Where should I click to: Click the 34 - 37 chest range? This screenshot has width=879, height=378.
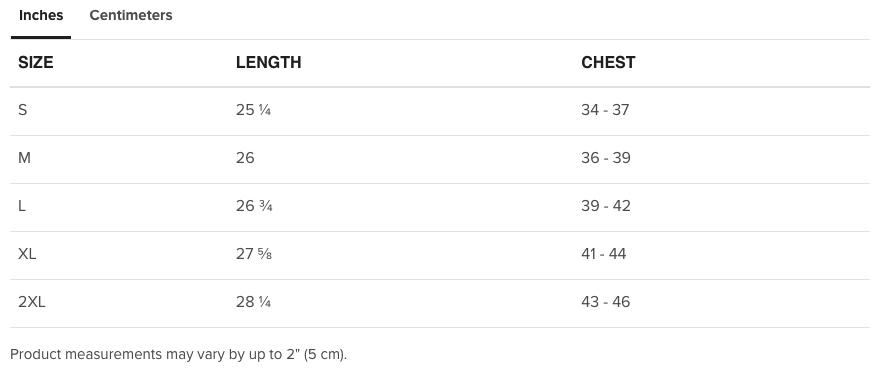(x=605, y=110)
